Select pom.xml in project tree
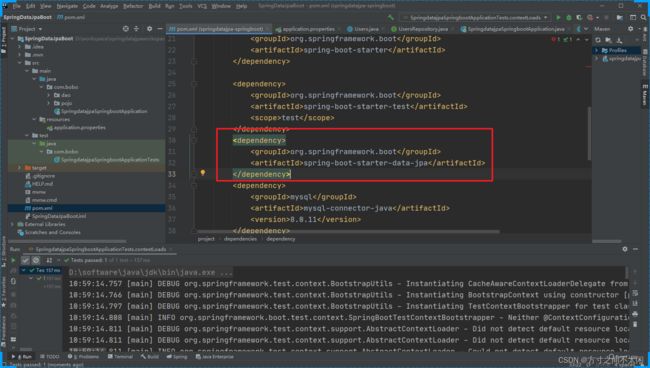The image size is (650, 368). (x=38, y=208)
